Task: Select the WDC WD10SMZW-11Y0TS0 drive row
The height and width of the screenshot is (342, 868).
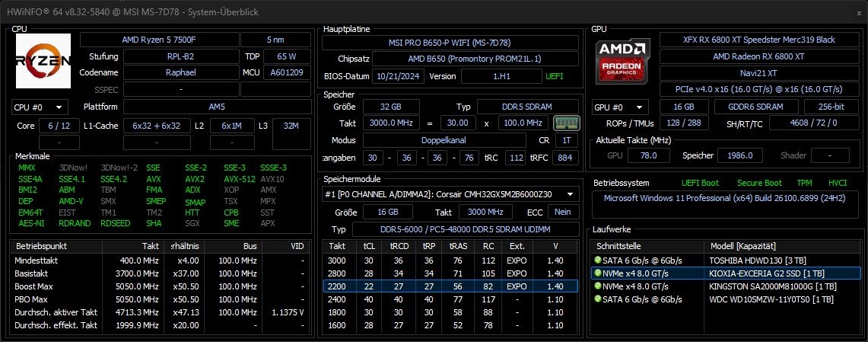Action: click(x=726, y=300)
